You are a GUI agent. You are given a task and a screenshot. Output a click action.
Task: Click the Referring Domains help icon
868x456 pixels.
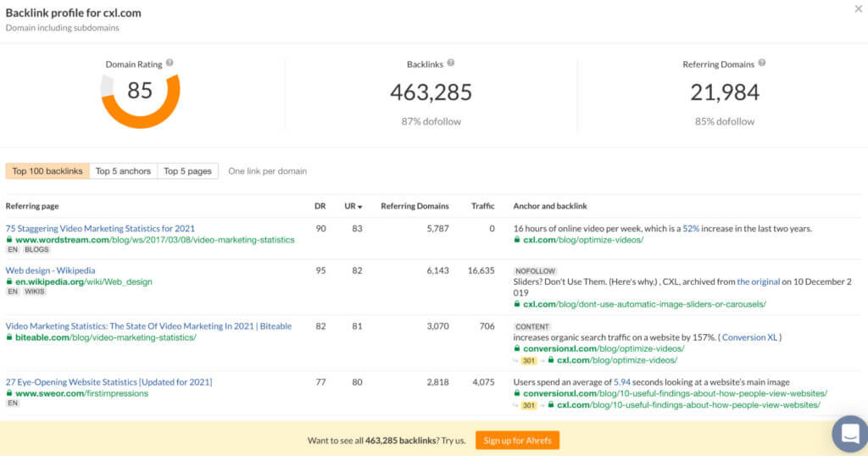click(762, 63)
